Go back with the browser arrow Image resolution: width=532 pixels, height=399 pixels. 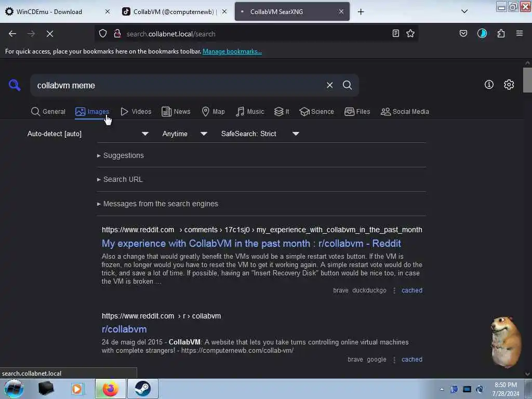(12, 34)
